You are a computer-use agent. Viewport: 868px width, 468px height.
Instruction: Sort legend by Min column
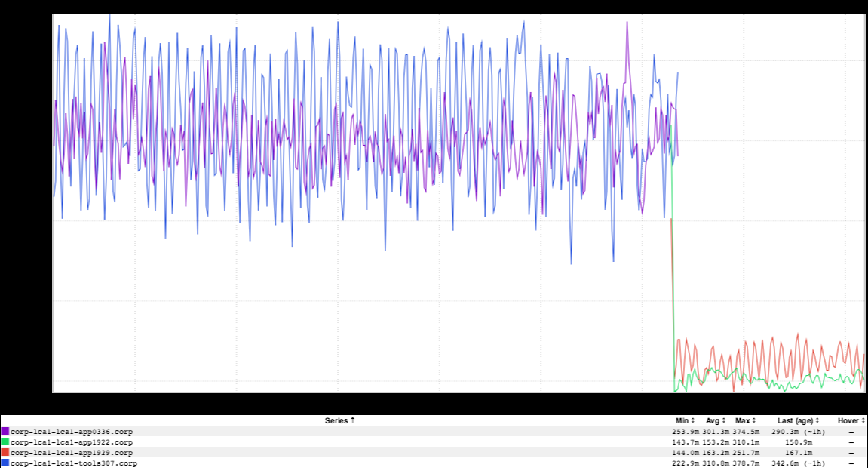pos(684,420)
